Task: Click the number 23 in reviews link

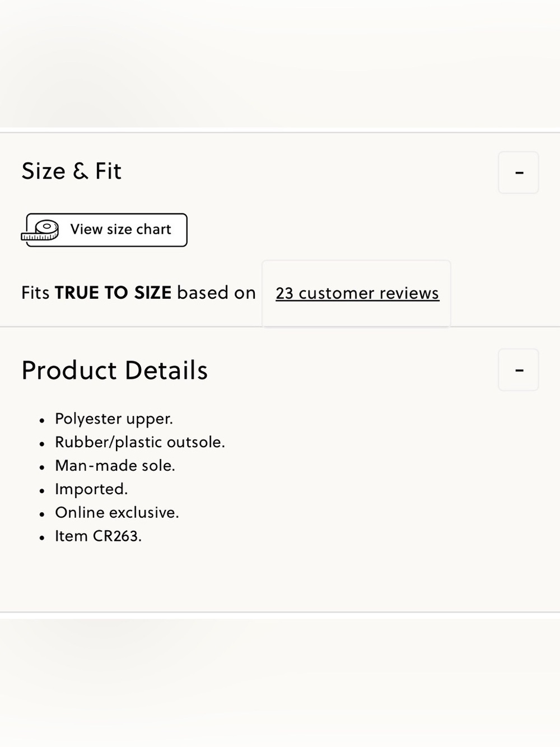Action: pos(284,293)
